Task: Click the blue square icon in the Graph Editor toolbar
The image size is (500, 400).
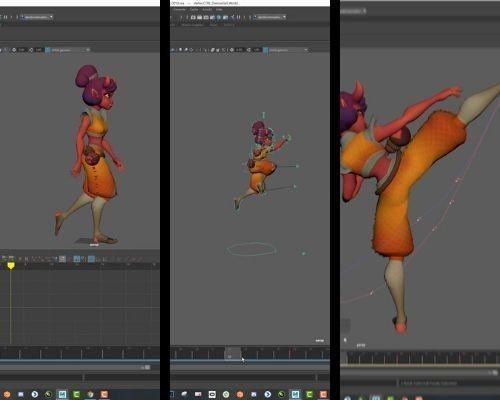Action: click(91, 259)
